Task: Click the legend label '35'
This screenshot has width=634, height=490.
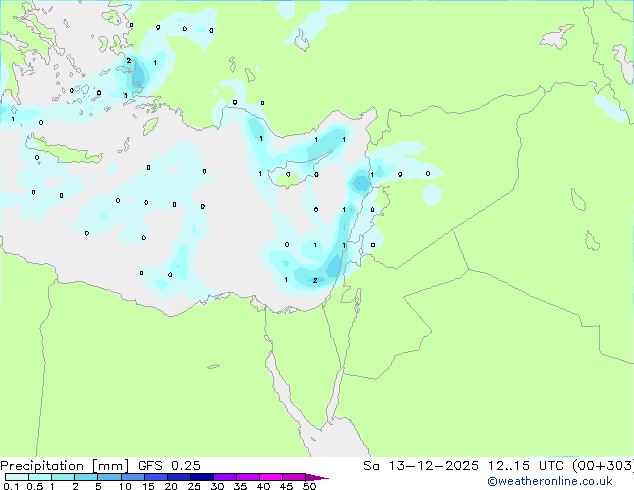Action: [240, 486]
